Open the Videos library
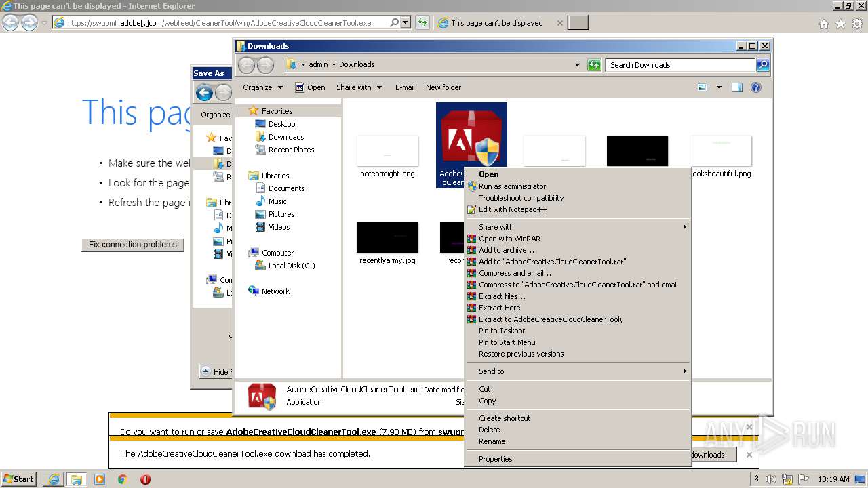The height and width of the screenshot is (488, 868). (x=279, y=227)
